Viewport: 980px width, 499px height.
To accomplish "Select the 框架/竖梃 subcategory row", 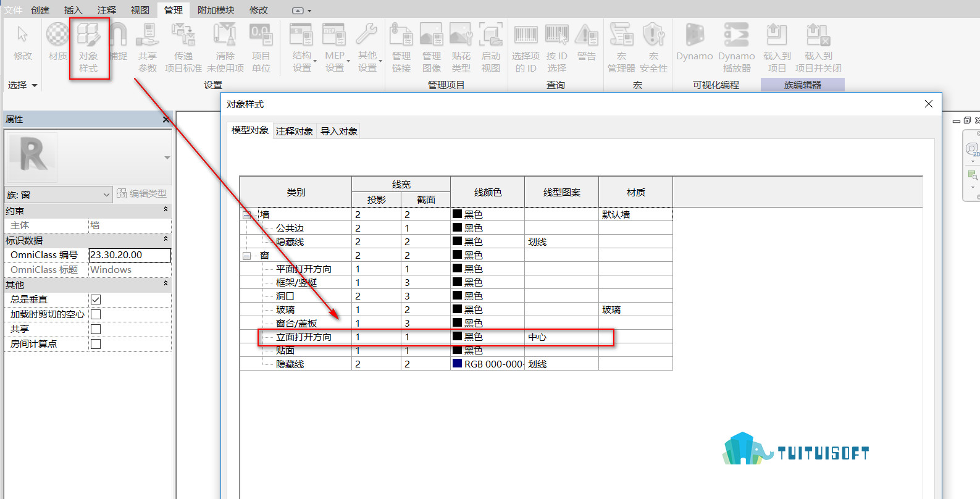I will point(456,283).
